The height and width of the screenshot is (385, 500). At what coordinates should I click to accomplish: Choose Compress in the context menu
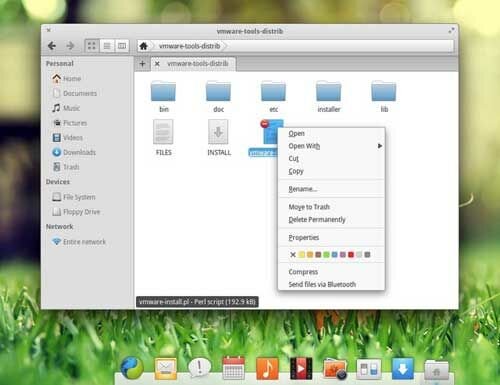pyautogui.click(x=331, y=272)
